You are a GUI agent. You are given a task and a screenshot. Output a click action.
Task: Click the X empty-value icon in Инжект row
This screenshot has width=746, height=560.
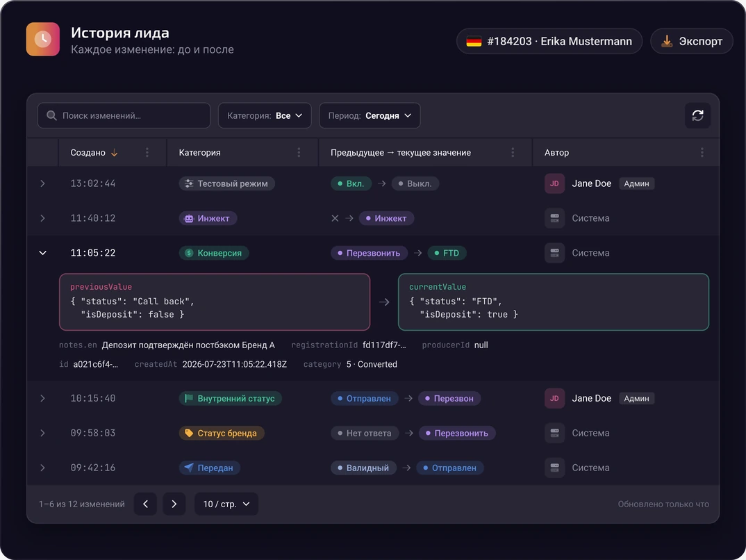(335, 218)
